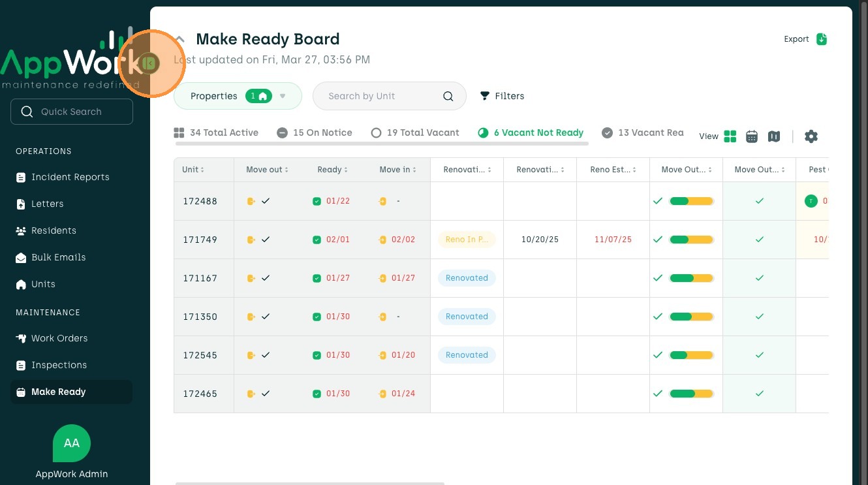The width and height of the screenshot is (868, 485).
Task: Toggle Ready checkbox for unit 171167
Action: pyautogui.click(x=317, y=278)
